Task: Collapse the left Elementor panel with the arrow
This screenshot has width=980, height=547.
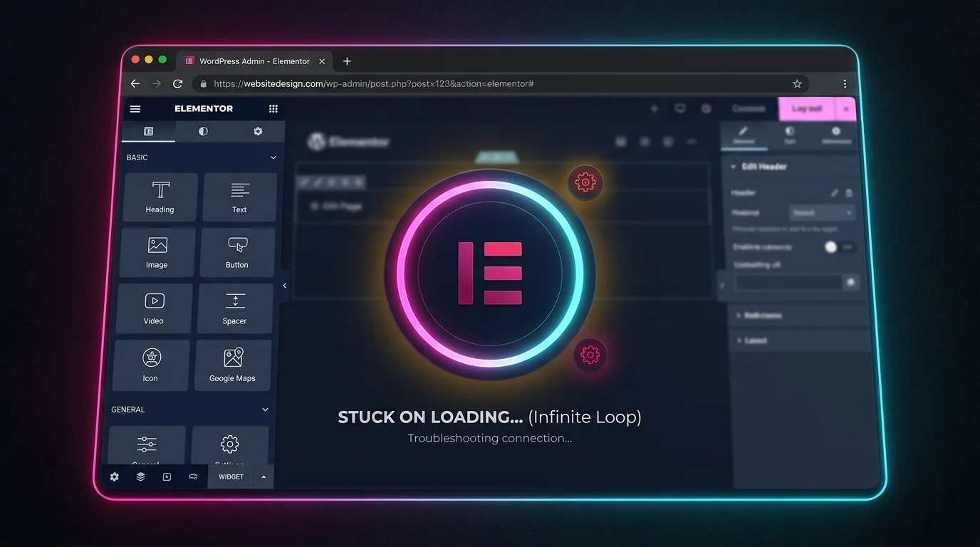Action: (284, 286)
